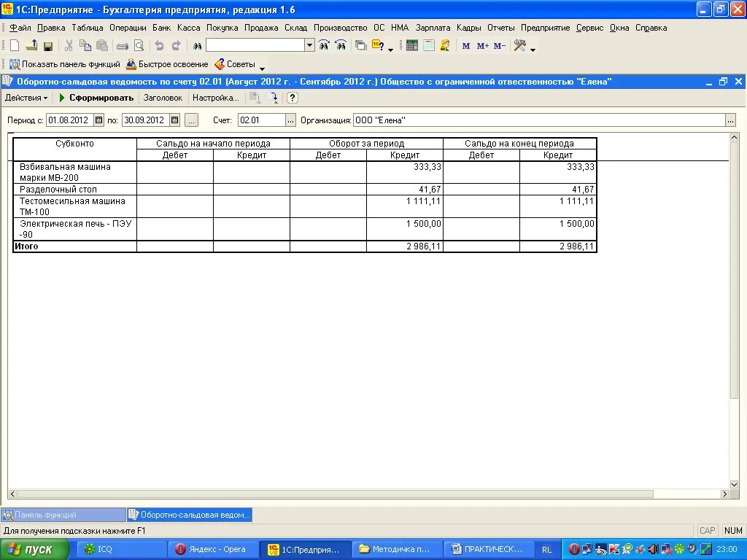Click the start date field 01.08.2012
Screen dimensions: 747x560
tap(70, 120)
